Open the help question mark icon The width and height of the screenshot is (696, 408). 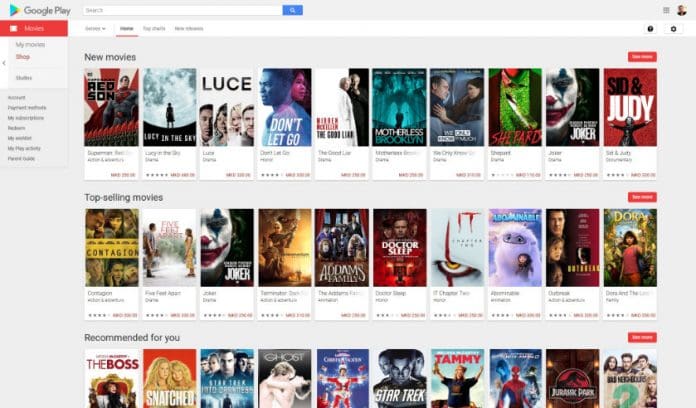pyautogui.click(x=650, y=29)
